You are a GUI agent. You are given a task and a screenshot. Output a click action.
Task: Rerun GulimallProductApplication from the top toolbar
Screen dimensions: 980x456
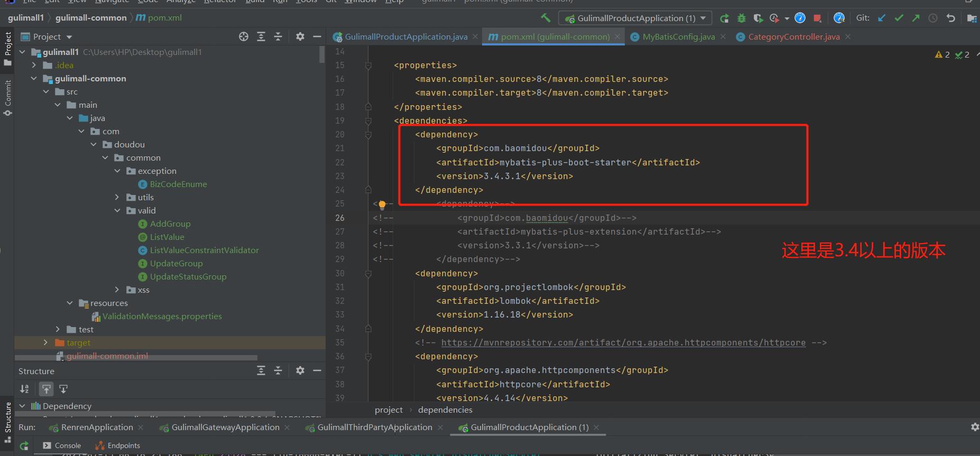tap(724, 18)
